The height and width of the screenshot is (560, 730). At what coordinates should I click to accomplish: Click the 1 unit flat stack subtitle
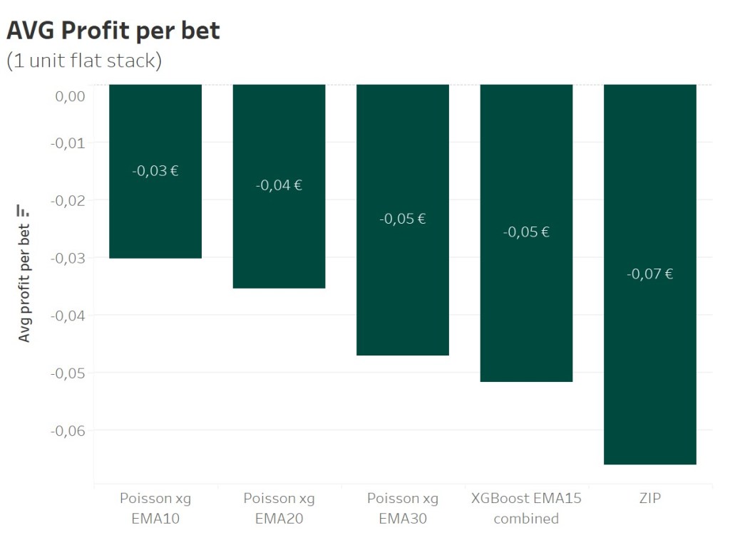point(84,61)
